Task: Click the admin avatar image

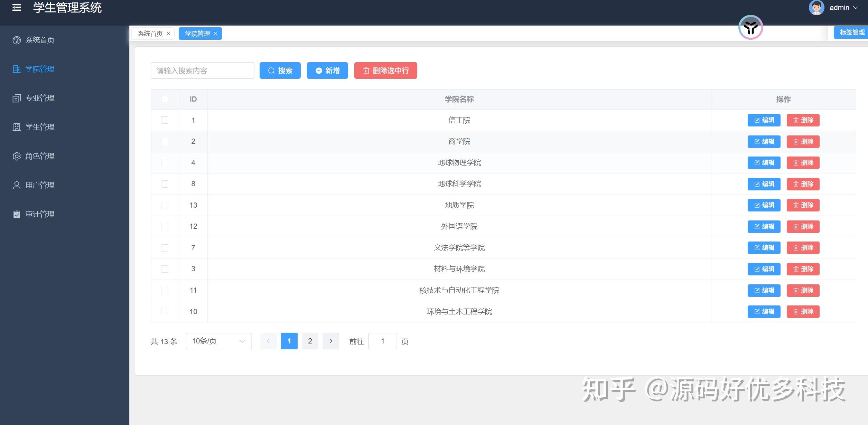Action: coord(816,7)
